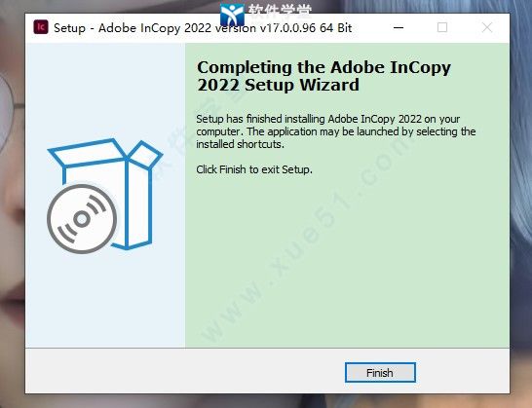Click the software box and disc image

click(105, 196)
